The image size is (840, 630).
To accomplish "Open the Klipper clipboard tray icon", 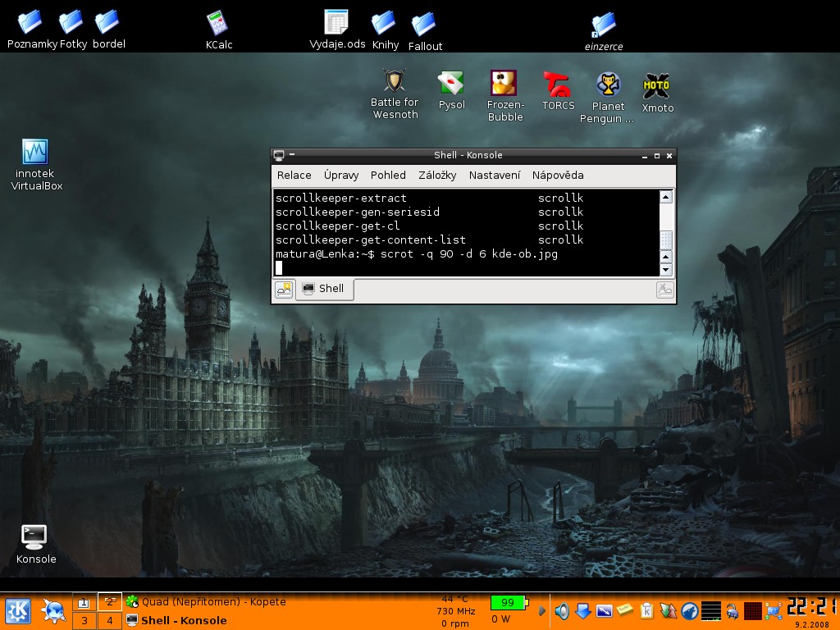I will coord(646,610).
